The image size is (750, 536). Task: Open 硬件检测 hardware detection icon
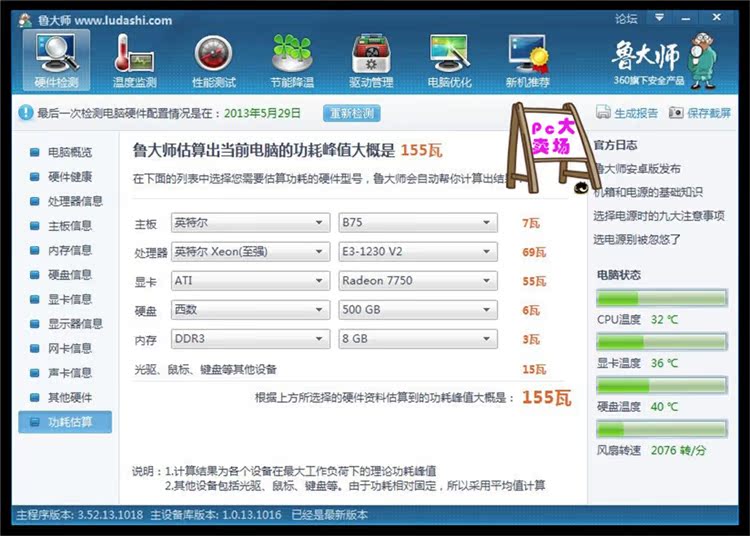tap(56, 60)
